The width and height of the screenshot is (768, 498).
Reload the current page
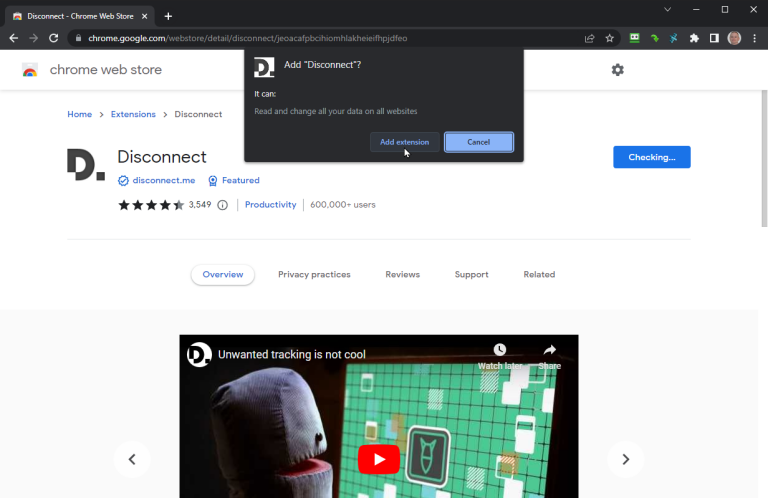[x=53, y=38]
